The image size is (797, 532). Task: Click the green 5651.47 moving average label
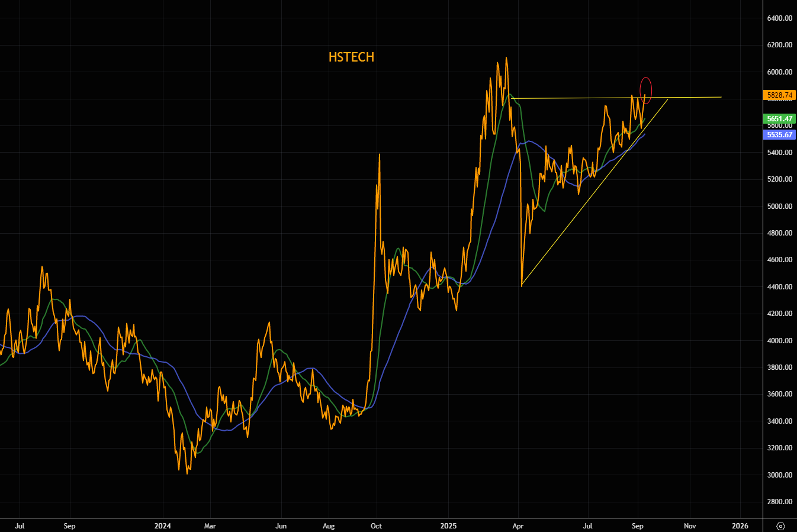[x=779, y=119]
